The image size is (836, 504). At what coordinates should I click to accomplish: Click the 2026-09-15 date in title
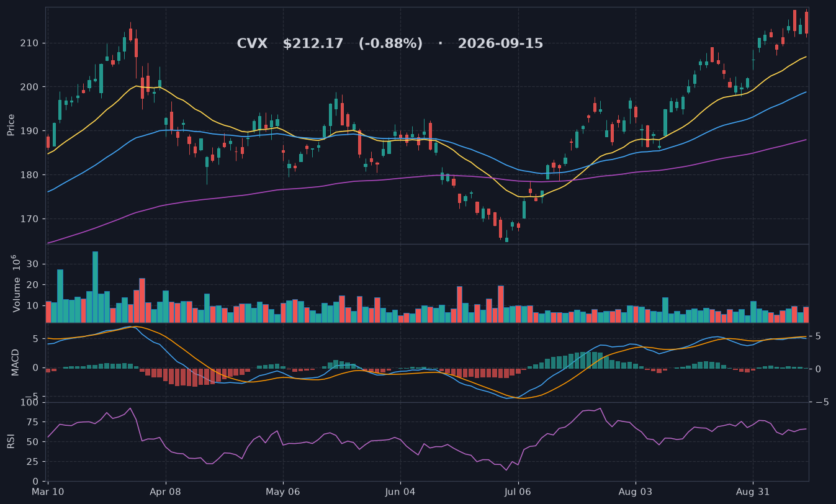point(500,43)
